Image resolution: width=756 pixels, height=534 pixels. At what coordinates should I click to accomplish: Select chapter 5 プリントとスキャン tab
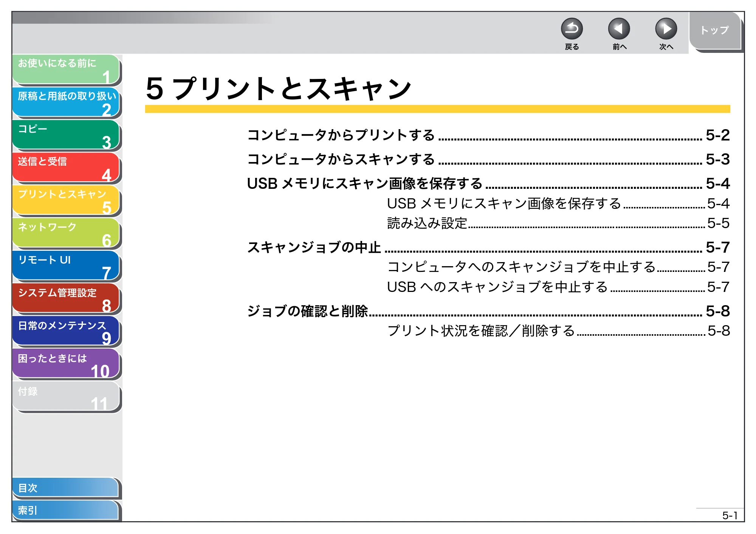[x=66, y=200]
